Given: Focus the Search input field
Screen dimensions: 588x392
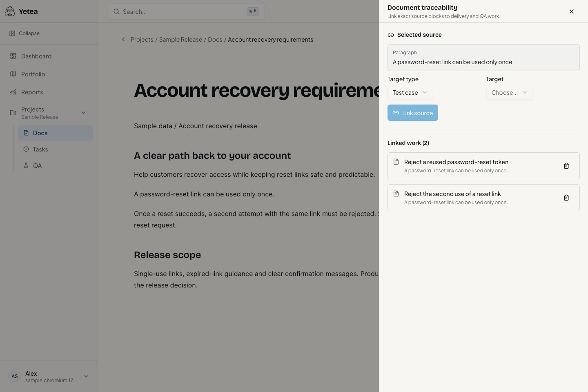Looking at the screenshot, I should click(x=186, y=11).
